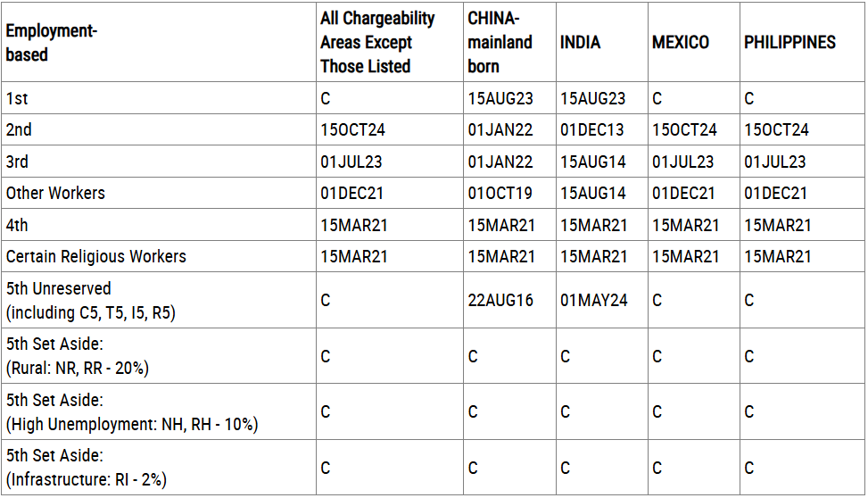868x498 pixels.
Task: Select the 22AUG16 date cell
Action: point(500,301)
